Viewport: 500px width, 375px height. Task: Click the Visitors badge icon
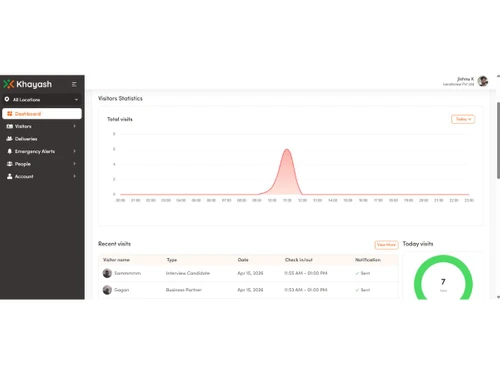(10, 126)
